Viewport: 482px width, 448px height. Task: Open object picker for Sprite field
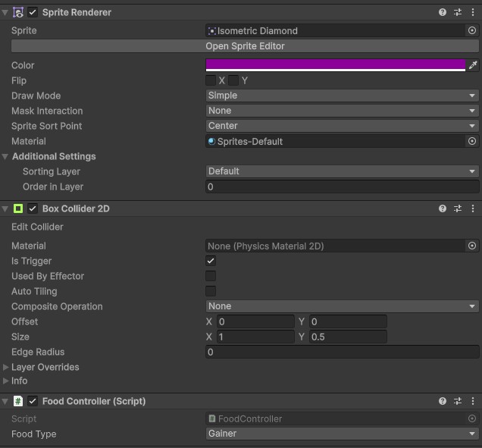[x=472, y=31]
